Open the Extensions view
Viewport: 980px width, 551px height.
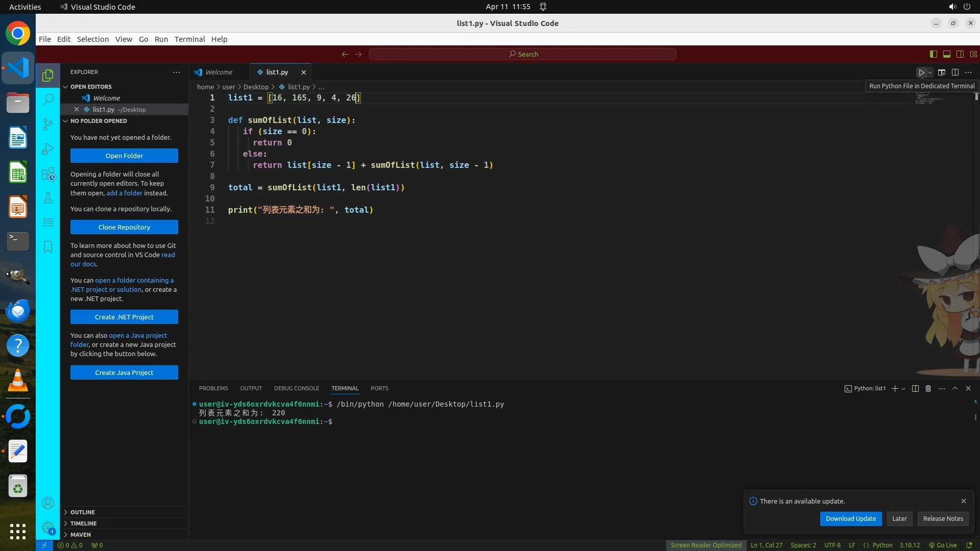point(48,174)
